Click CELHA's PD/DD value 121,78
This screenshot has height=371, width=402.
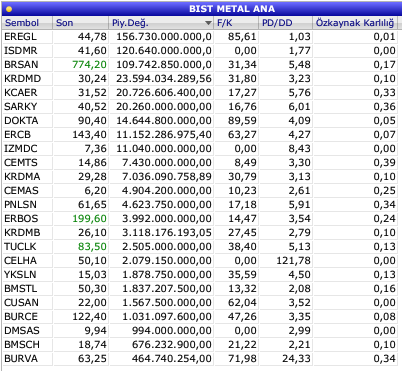[293, 261]
